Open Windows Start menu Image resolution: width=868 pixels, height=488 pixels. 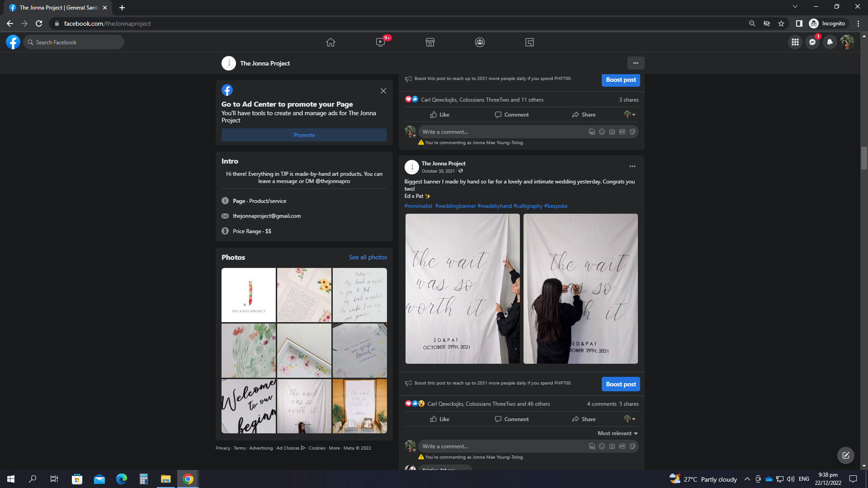tap(11, 479)
